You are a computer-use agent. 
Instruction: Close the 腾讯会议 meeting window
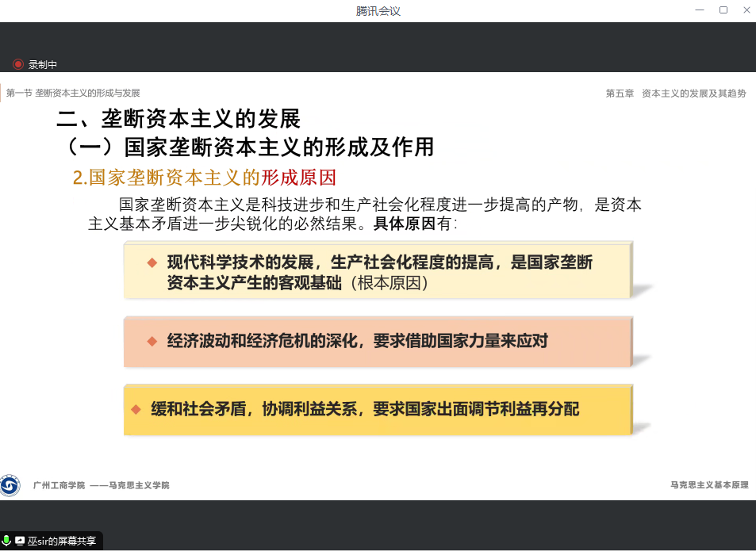point(746,10)
